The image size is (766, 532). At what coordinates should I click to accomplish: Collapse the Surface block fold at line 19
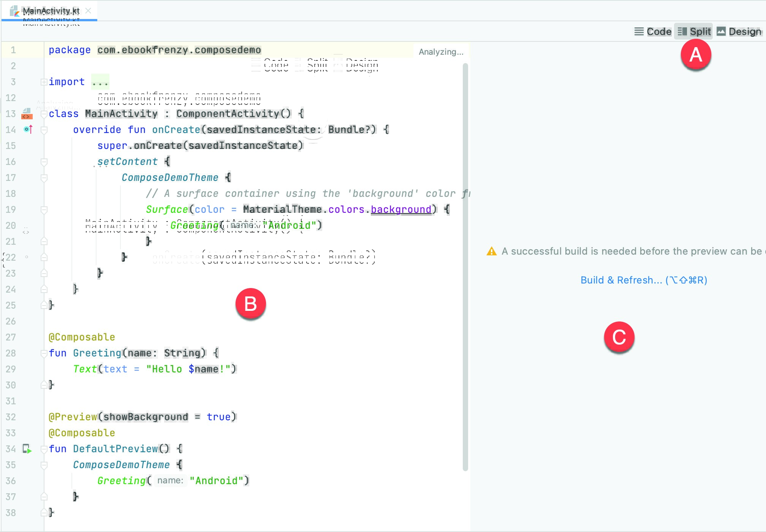point(44,210)
